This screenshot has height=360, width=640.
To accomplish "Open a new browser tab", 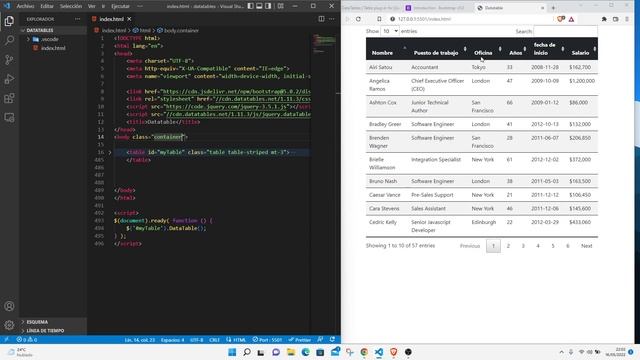I will coord(553,8).
